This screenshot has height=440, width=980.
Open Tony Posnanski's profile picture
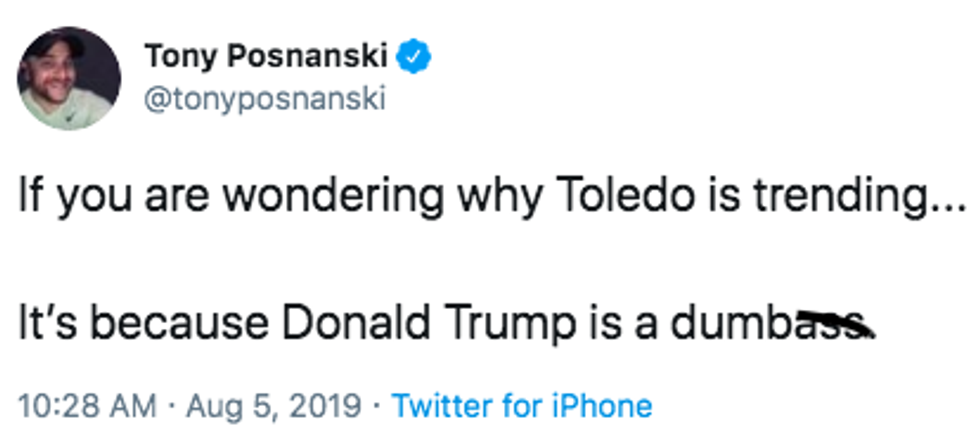pyautogui.click(x=70, y=78)
